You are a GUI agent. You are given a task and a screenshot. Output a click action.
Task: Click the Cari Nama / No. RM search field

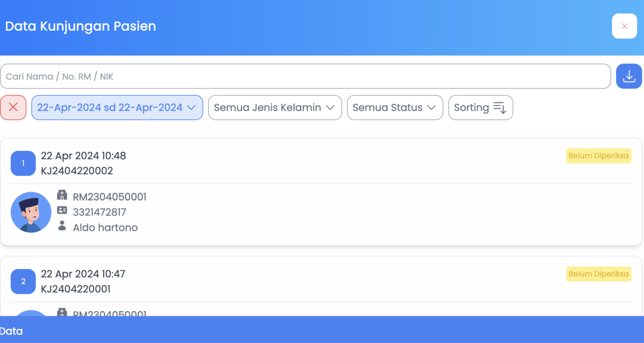(305, 76)
